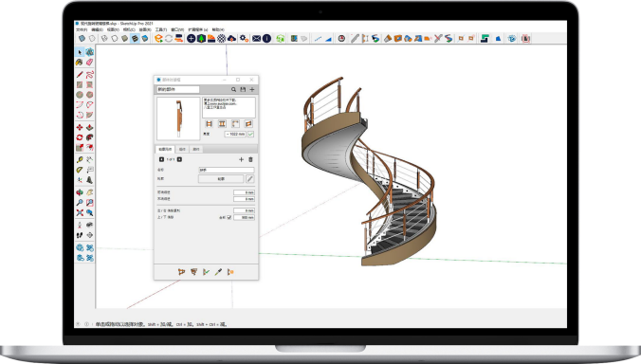Open the first menu in the menu bar
The image size is (641, 364).
(82, 29)
